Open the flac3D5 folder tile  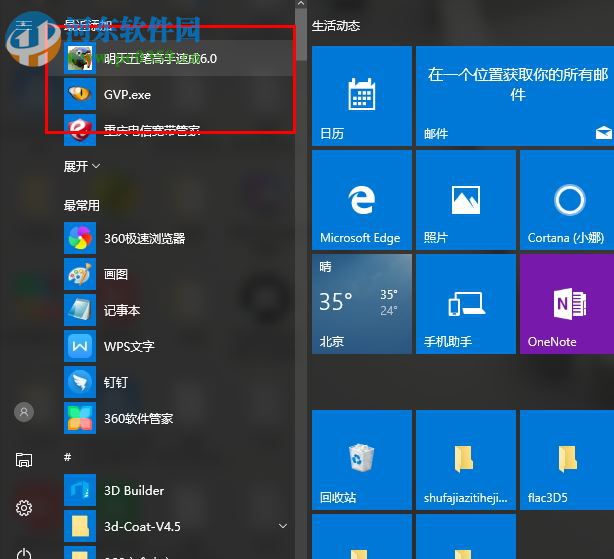click(567, 460)
